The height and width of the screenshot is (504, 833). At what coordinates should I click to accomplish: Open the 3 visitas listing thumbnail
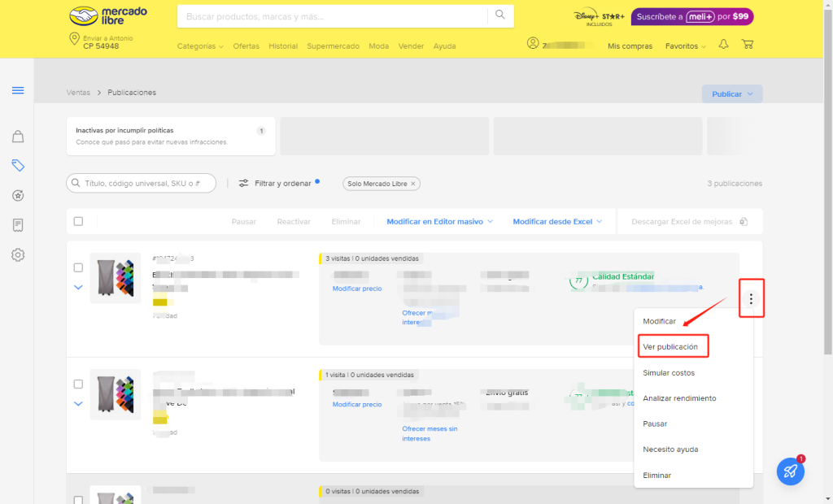[x=116, y=278]
